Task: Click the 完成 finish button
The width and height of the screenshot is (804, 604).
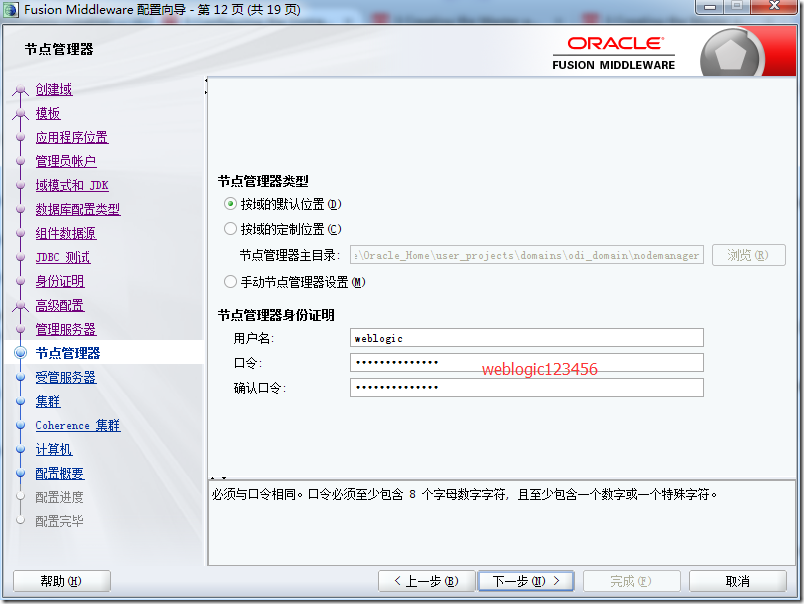Action: (632, 581)
